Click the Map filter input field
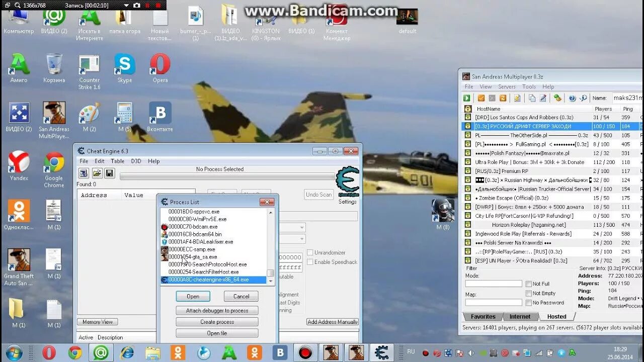The width and height of the screenshot is (644, 362). coord(494,303)
